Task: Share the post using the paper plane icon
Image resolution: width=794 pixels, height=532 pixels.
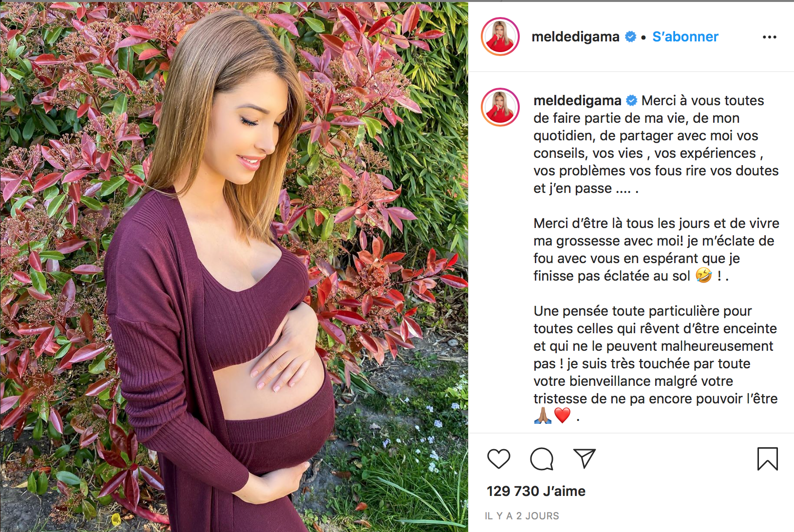Action: pyautogui.click(x=585, y=458)
